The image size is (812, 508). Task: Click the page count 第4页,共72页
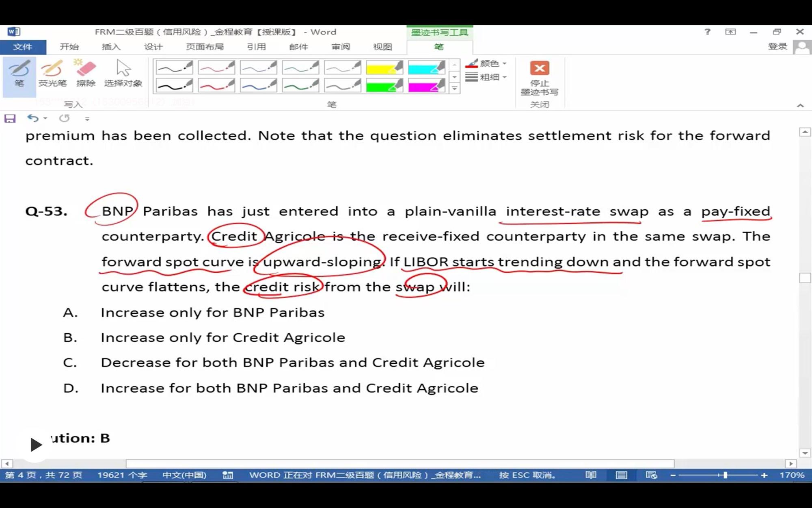[x=43, y=475]
